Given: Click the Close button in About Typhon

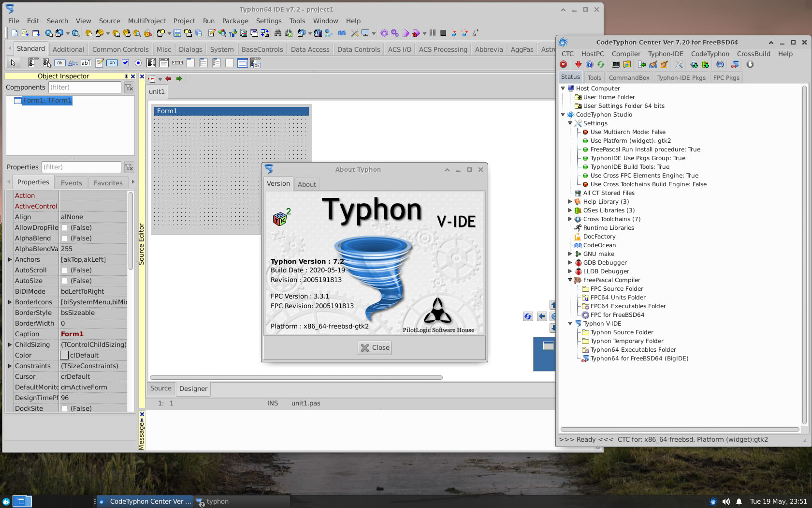Looking at the screenshot, I should pos(375,347).
